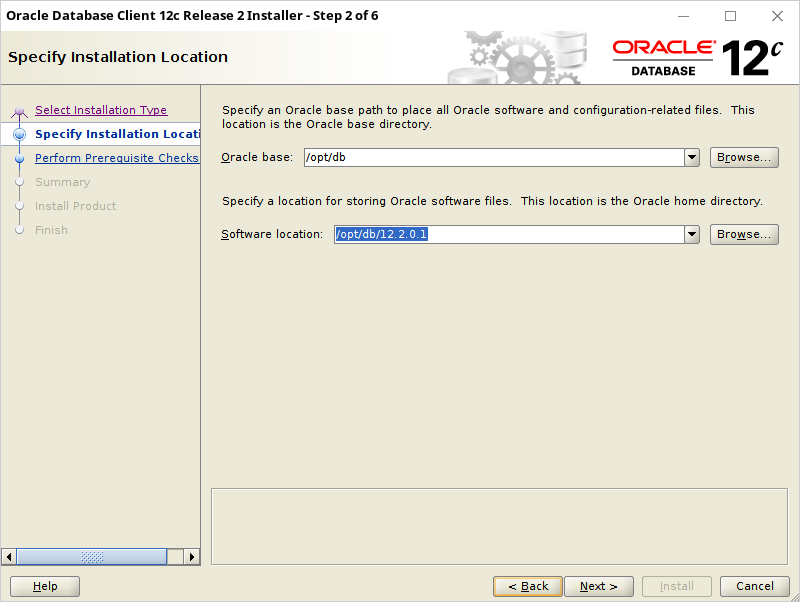800x602 pixels.
Task: Minimize the installer window
Action: pos(683,16)
